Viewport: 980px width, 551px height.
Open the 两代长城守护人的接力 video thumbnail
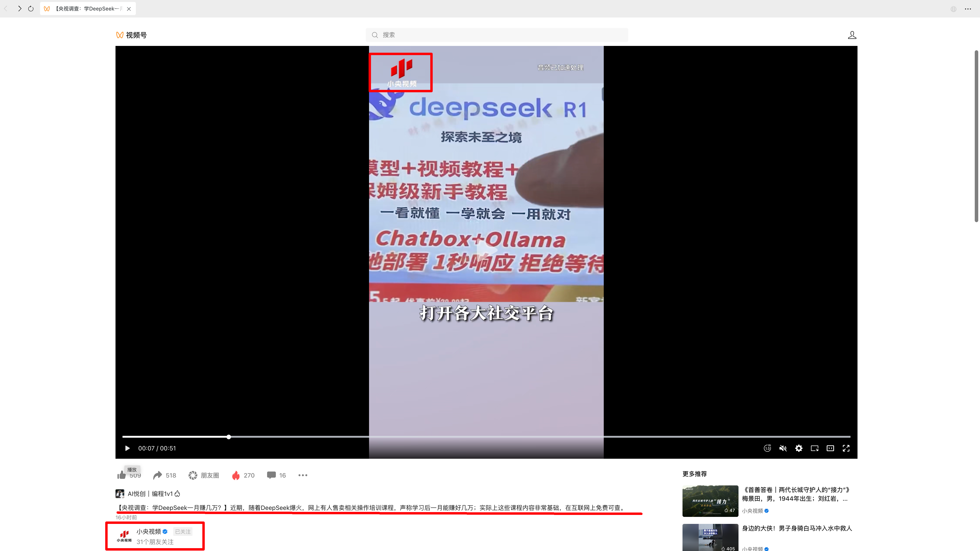(710, 501)
